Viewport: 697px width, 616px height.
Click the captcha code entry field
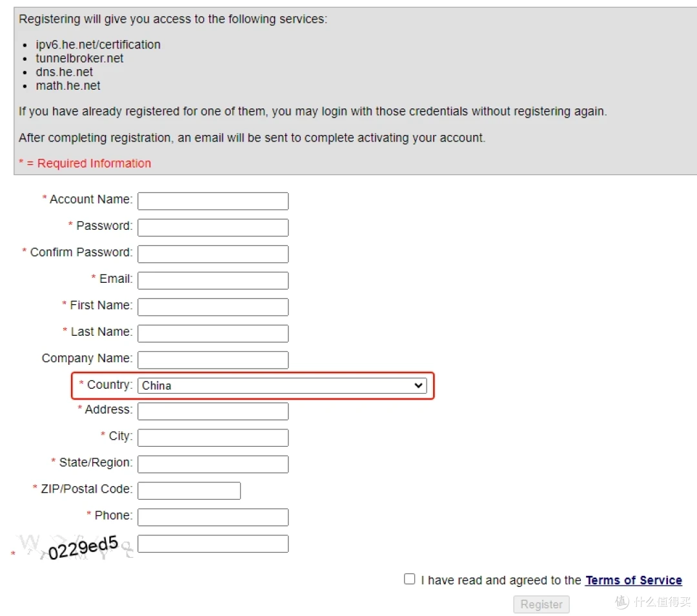click(213, 544)
